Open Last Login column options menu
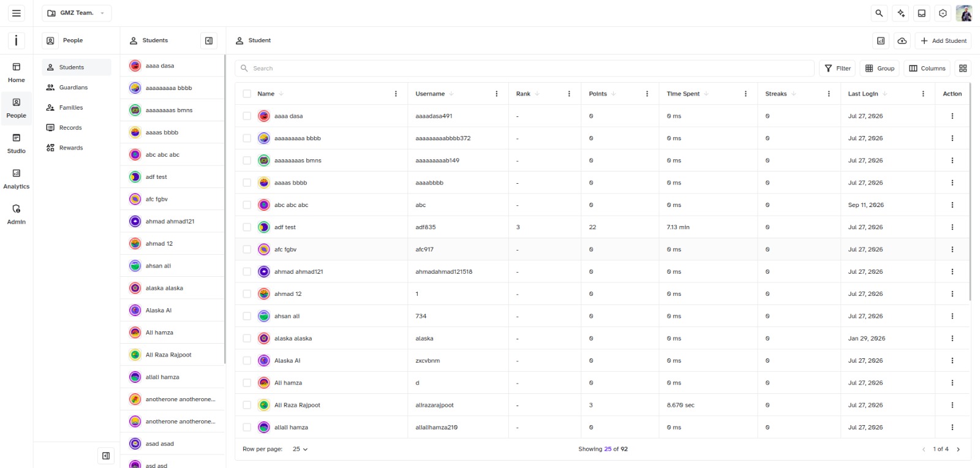The image size is (980, 468). click(x=923, y=94)
